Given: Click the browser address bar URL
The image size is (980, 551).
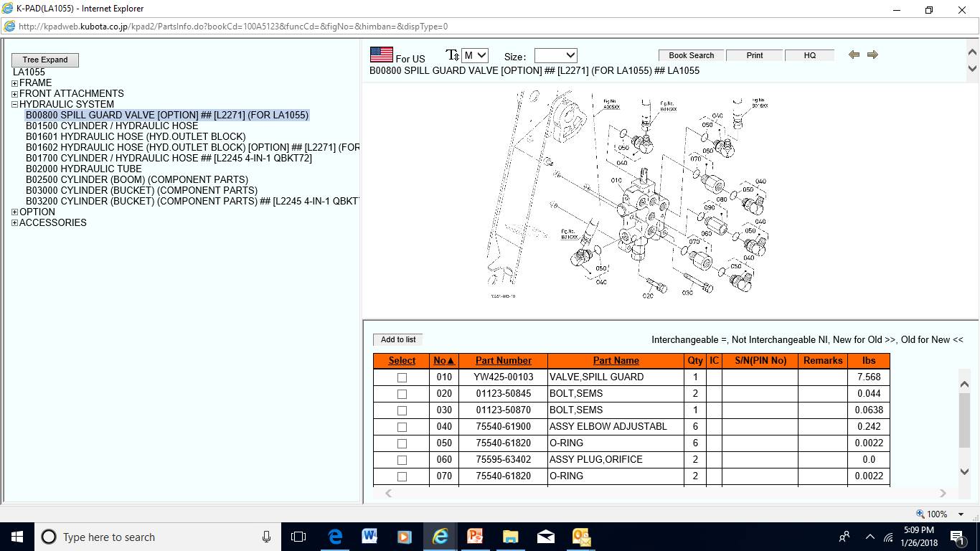Looking at the screenshot, I should point(233,27).
